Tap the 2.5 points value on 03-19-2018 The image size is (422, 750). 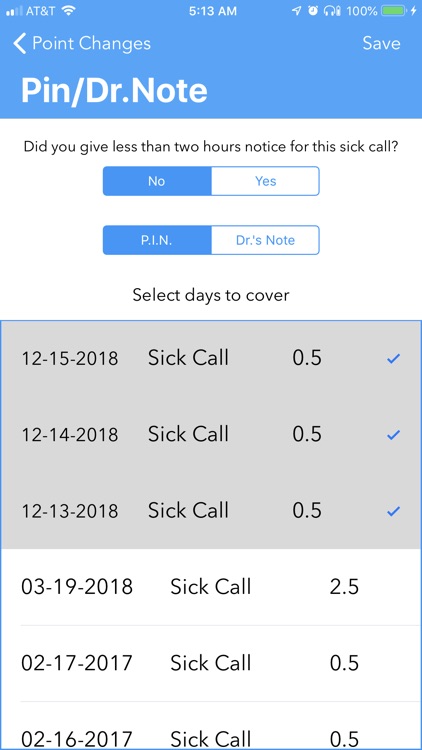(x=344, y=587)
